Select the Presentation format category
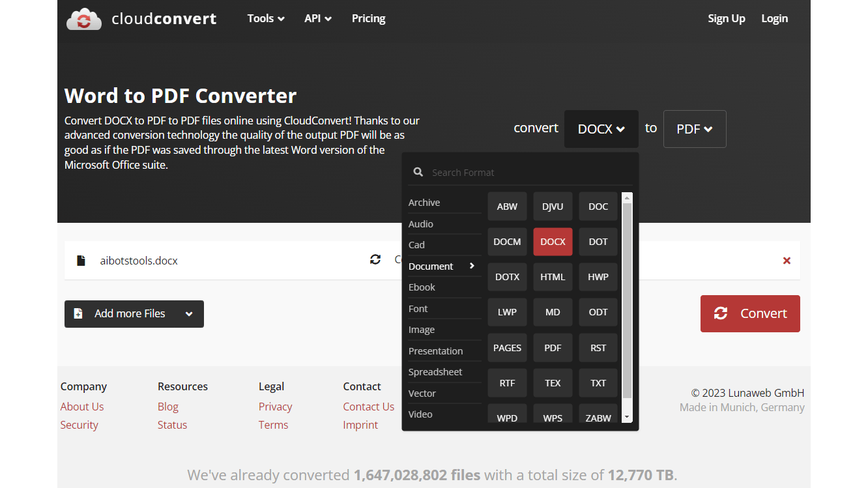 tap(444, 351)
